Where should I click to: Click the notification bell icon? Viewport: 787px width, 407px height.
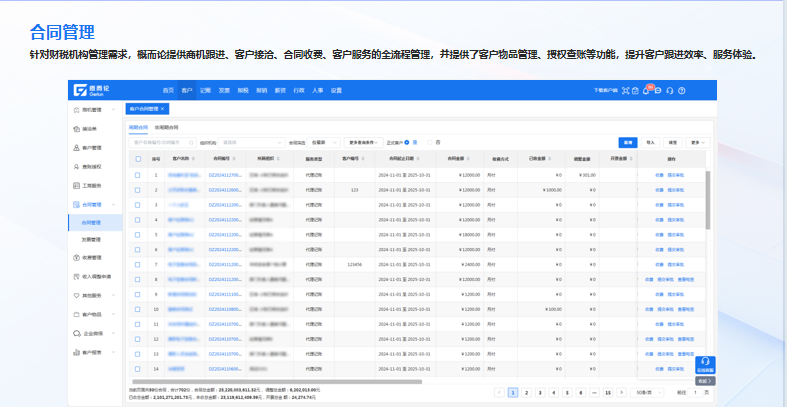[x=647, y=90]
